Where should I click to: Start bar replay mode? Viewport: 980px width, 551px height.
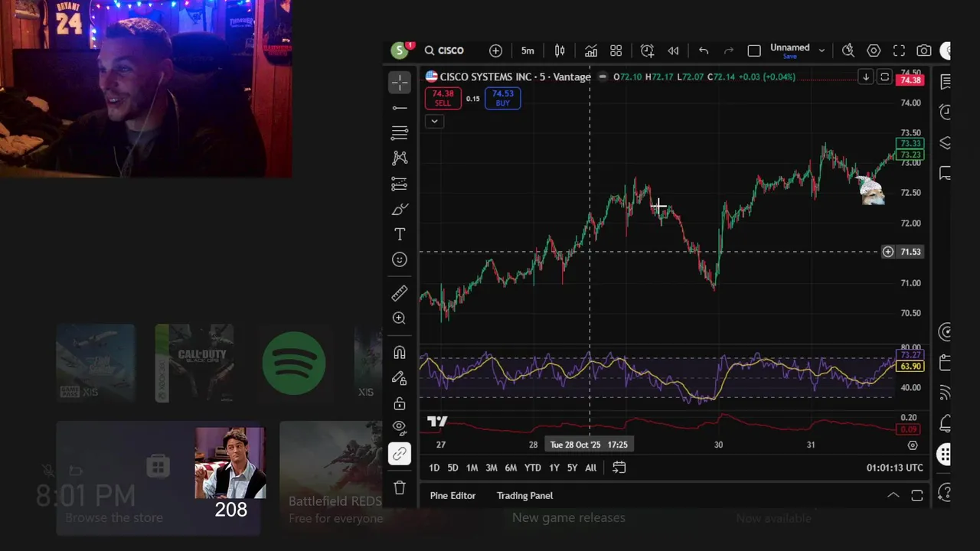click(673, 51)
